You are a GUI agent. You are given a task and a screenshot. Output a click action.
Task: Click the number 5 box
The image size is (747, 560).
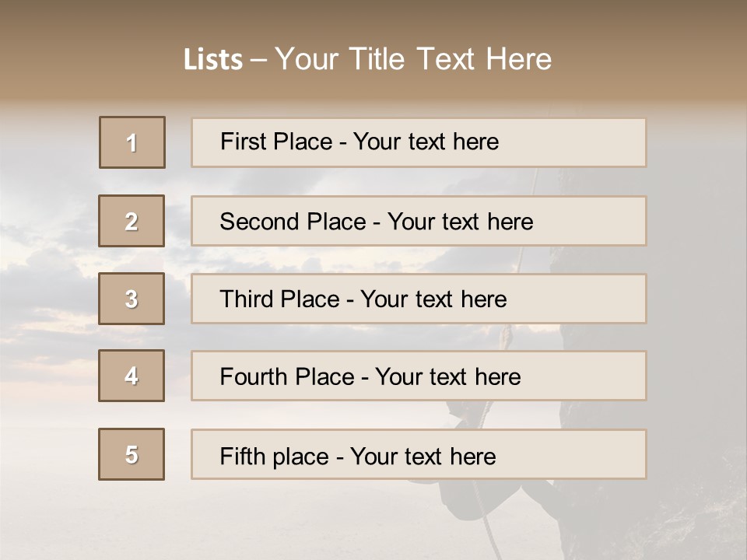[x=132, y=454]
